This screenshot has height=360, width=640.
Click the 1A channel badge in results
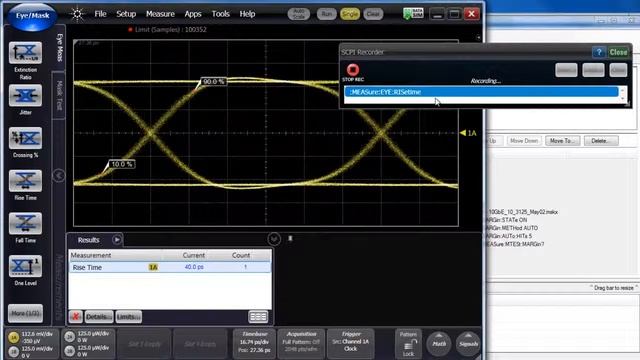[x=153, y=267]
